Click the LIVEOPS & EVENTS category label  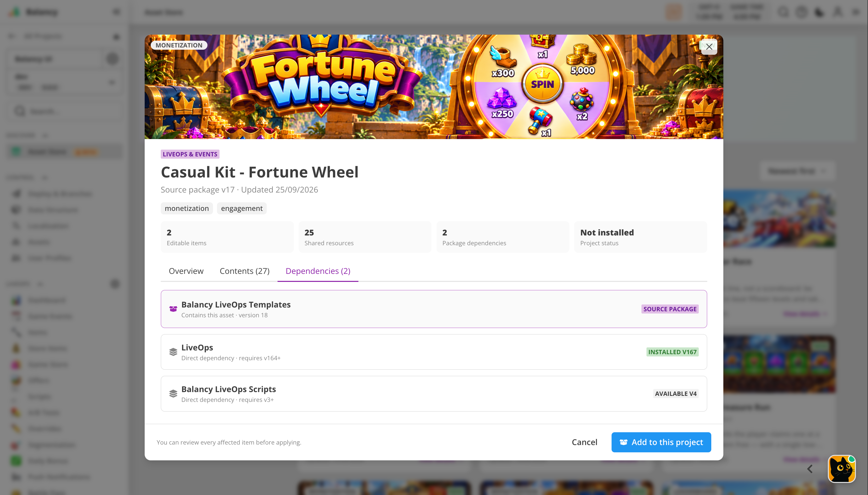coord(190,154)
